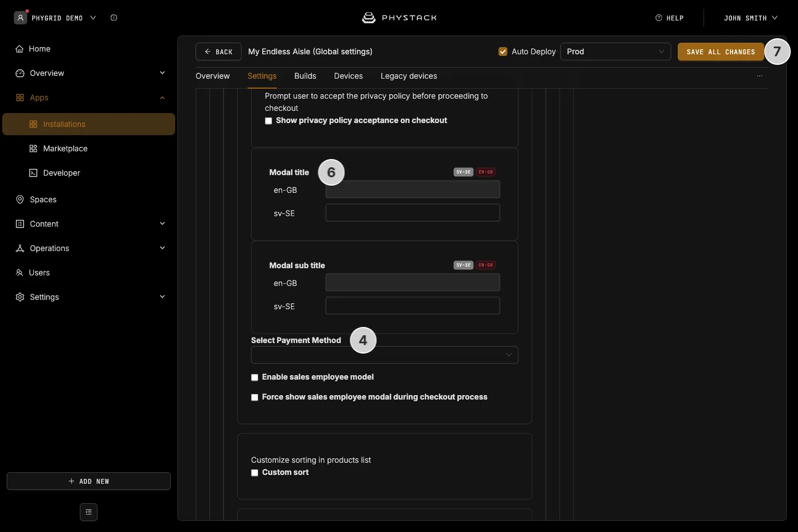Select EN-GB language tag for Modal sub title

(x=486, y=265)
